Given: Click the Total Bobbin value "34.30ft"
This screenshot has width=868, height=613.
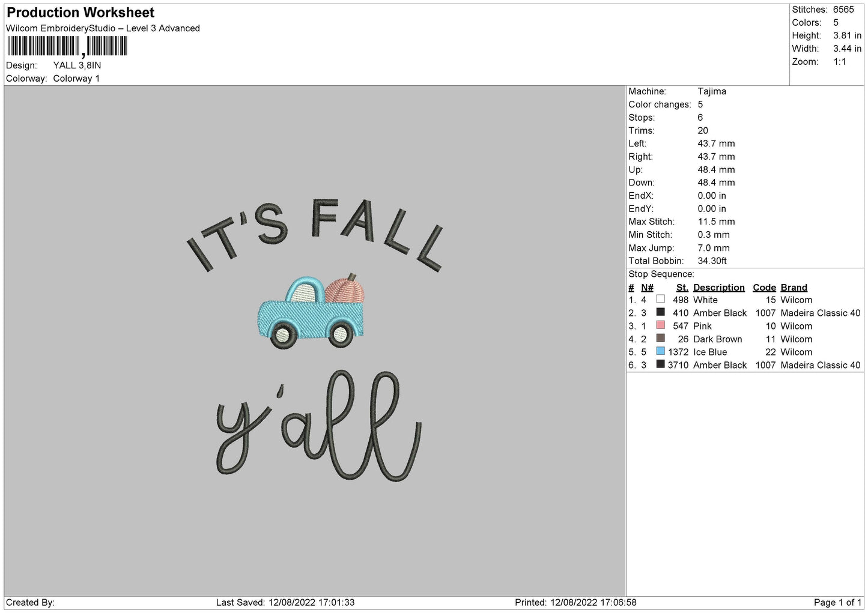Looking at the screenshot, I should [x=712, y=261].
